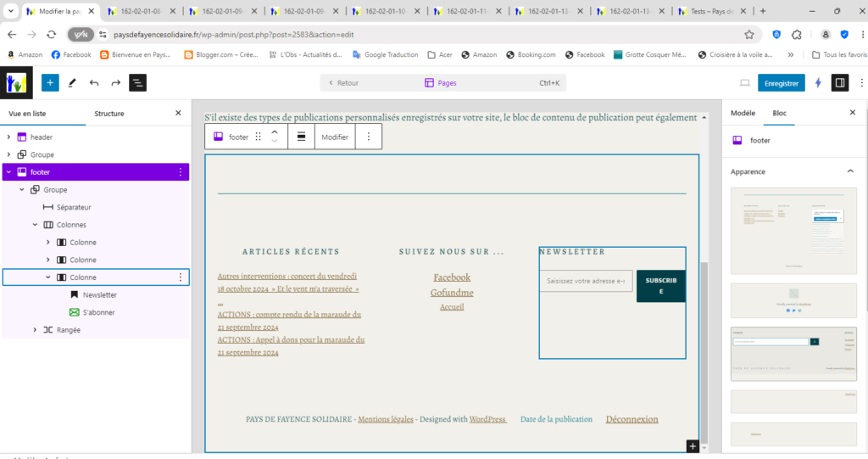
Task: Switch to the Structure tab
Action: 109,114
